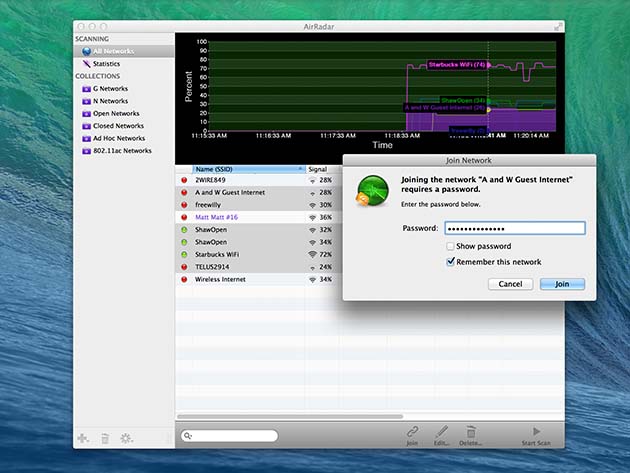630x473 pixels.
Task: Select the TELUS2914 network row
Action: [259, 267]
